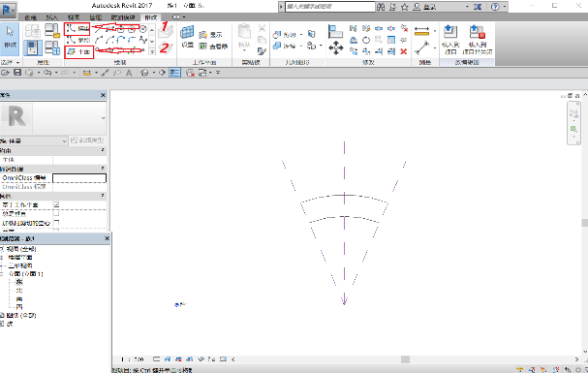Choose the Model Line draw tool

coord(78,28)
